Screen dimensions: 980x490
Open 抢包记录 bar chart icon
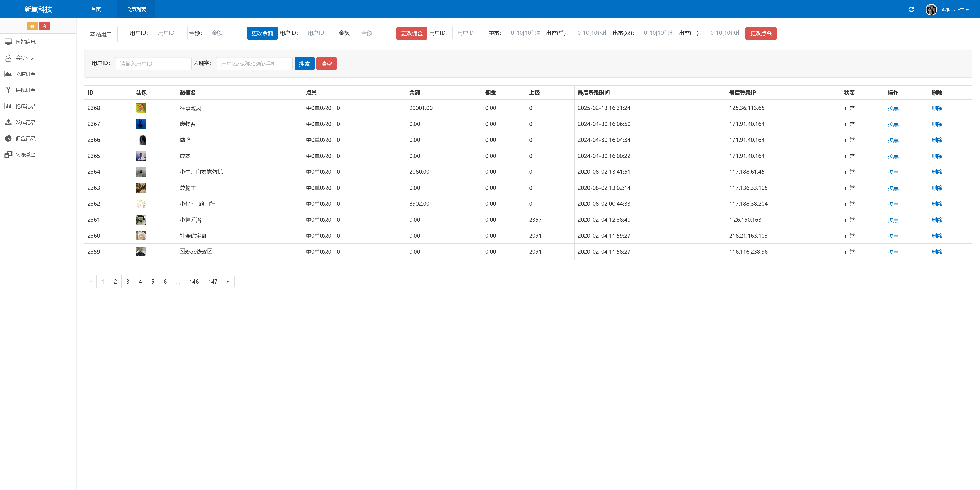(8, 106)
